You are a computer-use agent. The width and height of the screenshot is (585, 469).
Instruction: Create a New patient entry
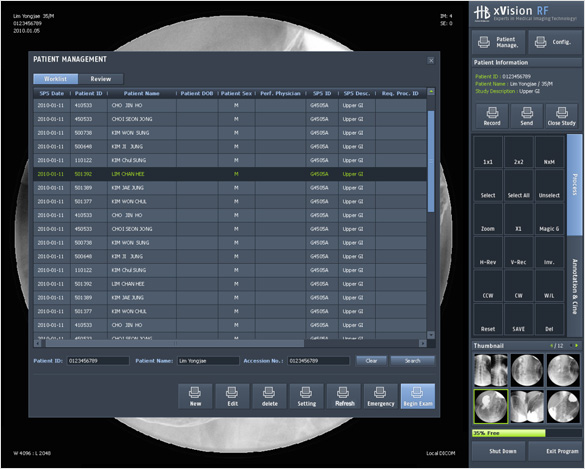195,396
